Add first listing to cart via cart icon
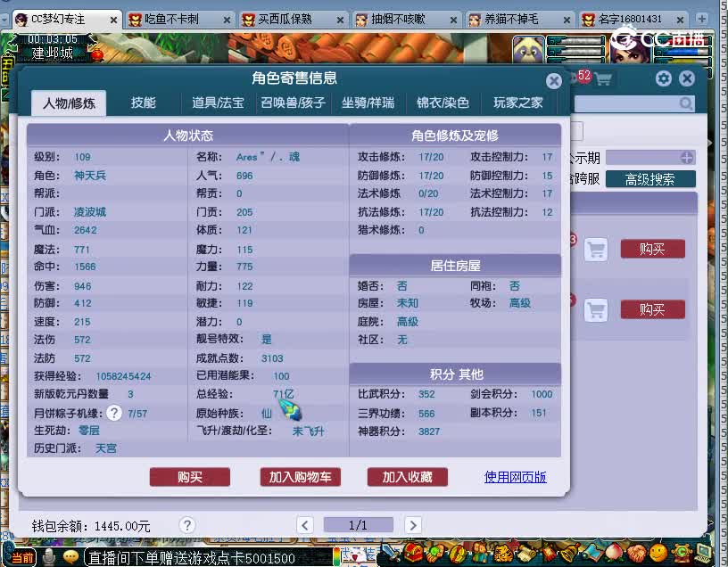Screen dimensions: 728x567 tap(596, 249)
